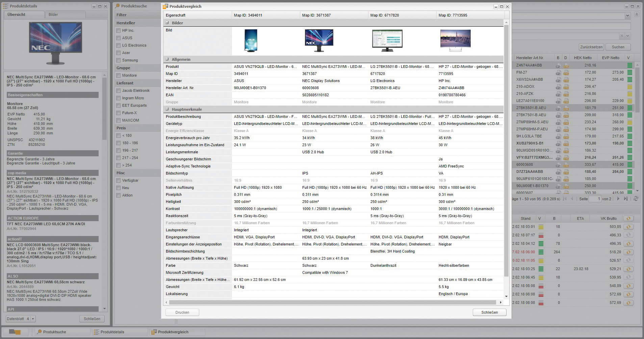Click refresh-all button in VK Brutto header
This screenshot has width=644, height=339.
pyautogui.click(x=628, y=218)
